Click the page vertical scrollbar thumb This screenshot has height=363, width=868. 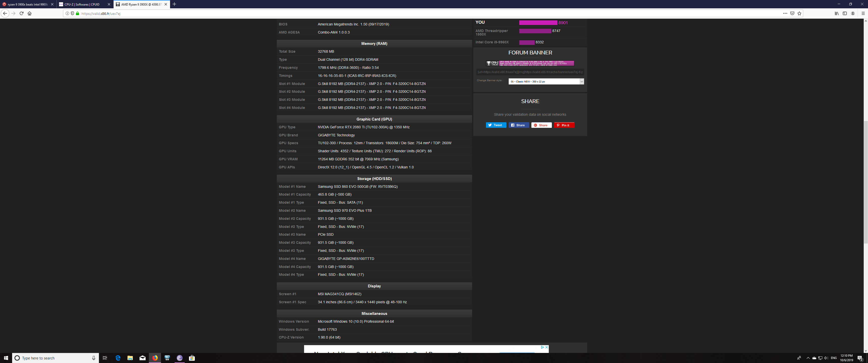[866, 182]
